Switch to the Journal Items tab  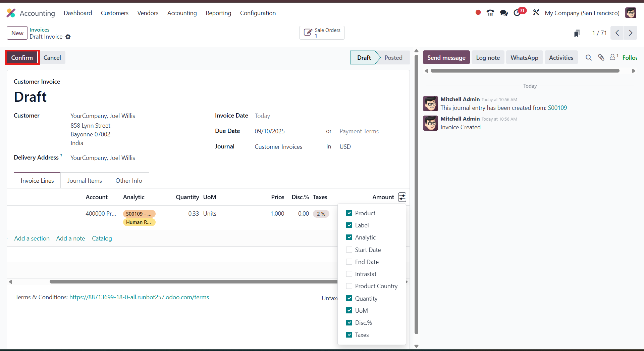85,180
